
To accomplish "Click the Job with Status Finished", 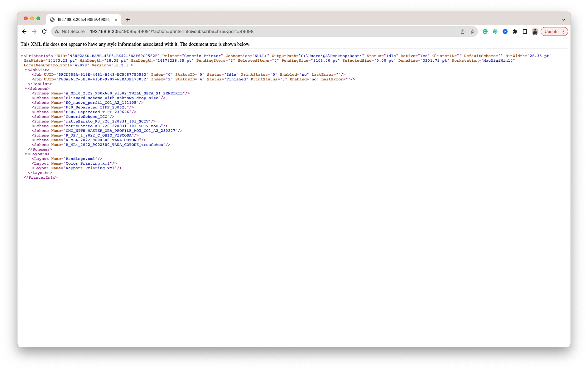I will coord(194,79).
